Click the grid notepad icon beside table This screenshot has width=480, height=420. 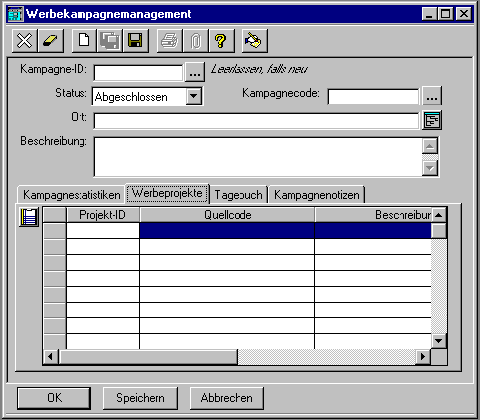[29, 217]
